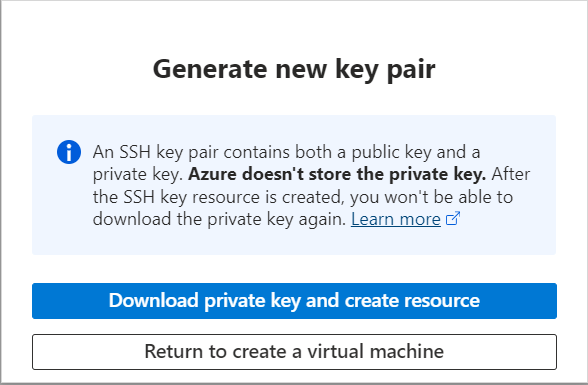Viewport: 588px width, 385px height.
Task: Click the text download the private key again
Action: pyautogui.click(x=219, y=219)
